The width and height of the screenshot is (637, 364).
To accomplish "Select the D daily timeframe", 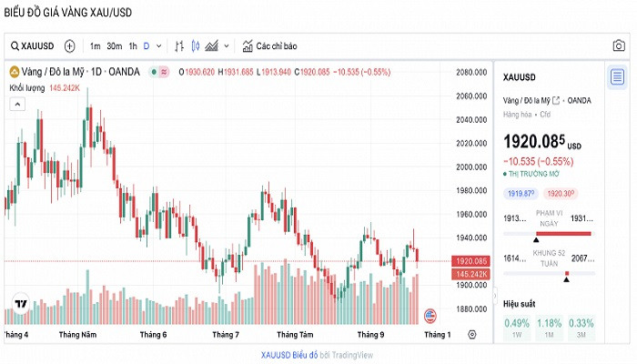I will 146,45.
